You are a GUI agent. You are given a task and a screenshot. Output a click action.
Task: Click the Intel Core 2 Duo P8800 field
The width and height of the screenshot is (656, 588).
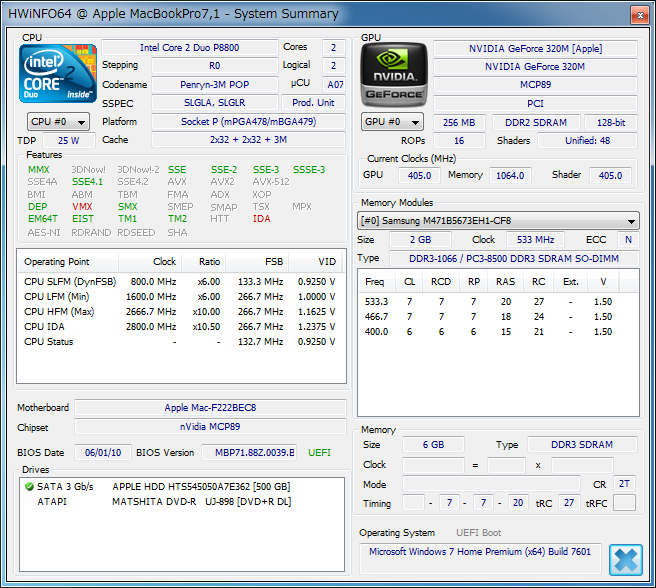pos(190,48)
